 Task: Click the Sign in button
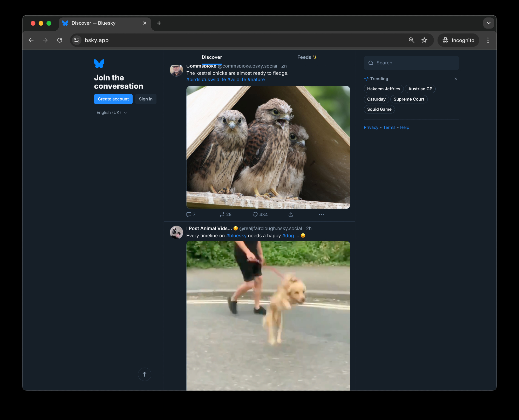pyautogui.click(x=146, y=99)
